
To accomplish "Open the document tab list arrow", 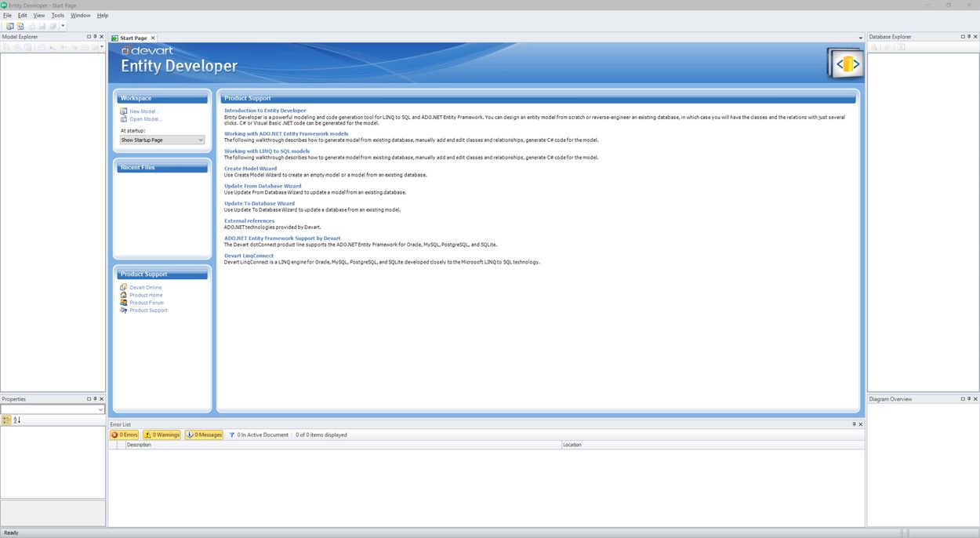I will [861, 38].
